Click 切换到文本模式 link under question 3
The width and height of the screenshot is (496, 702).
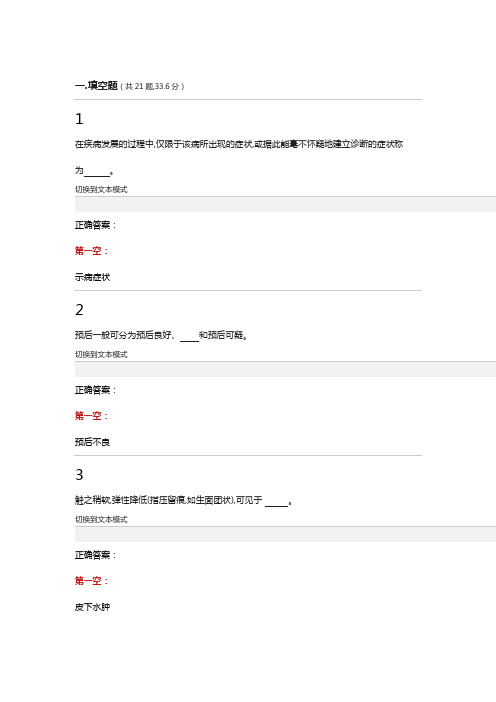(101, 519)
